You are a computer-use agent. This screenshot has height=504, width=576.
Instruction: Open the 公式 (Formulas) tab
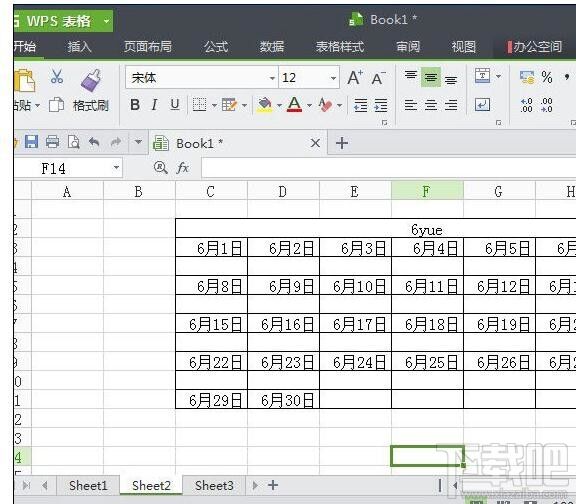coord(216,47)
